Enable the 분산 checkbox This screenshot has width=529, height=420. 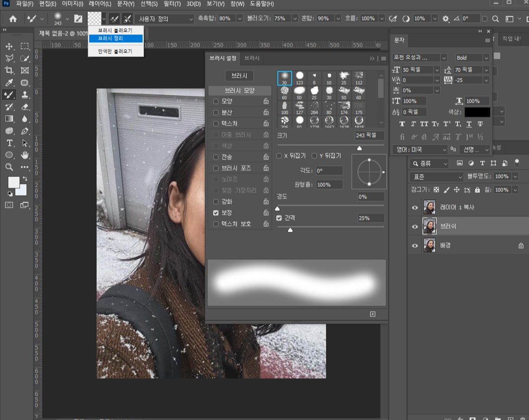click(216, 112)
